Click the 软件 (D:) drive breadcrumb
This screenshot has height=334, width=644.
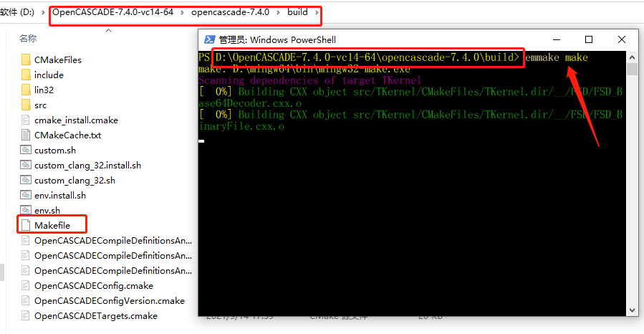[x=17, y=12]
